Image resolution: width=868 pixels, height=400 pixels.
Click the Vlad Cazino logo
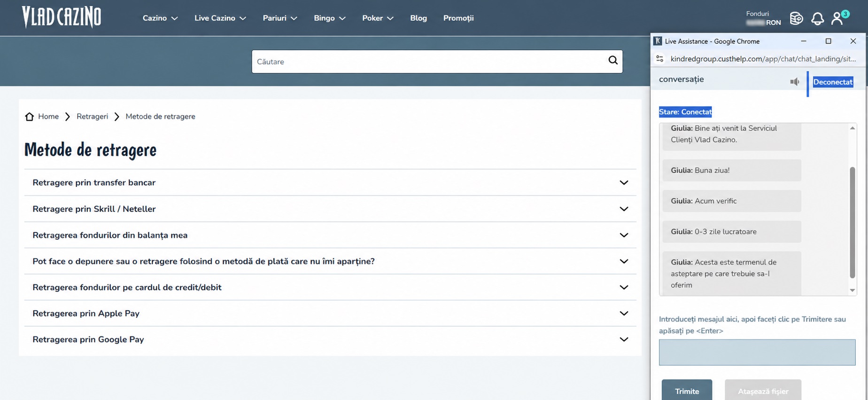tap(62, 17)
